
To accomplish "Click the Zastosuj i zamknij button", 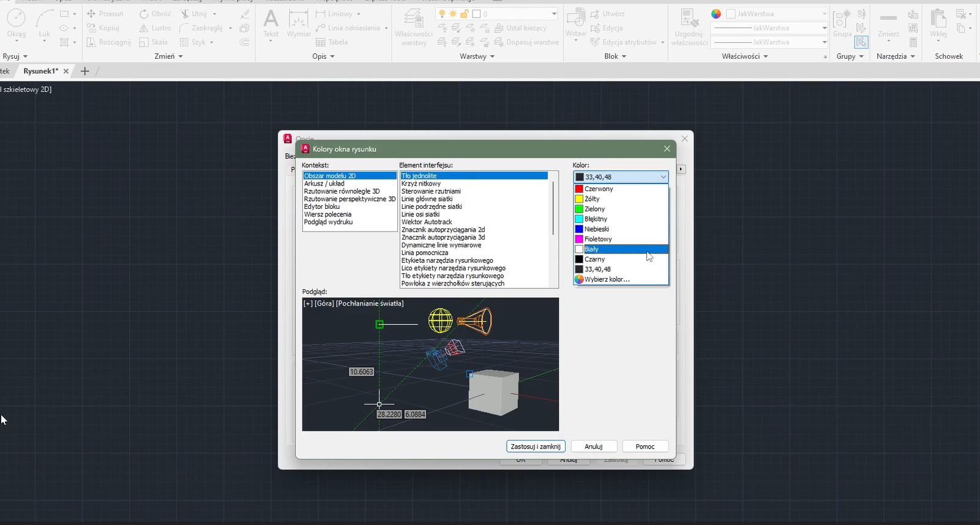I will tap(536, 447).
